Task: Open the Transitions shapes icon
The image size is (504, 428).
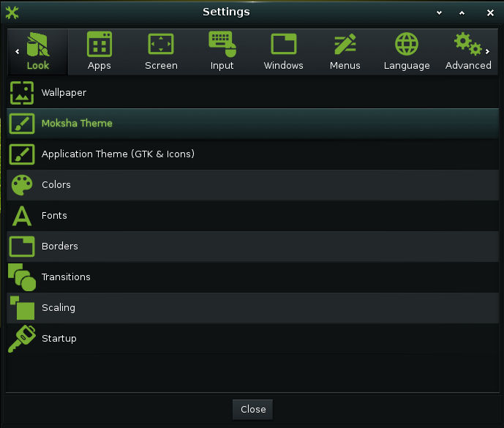Action: (22, 277)
